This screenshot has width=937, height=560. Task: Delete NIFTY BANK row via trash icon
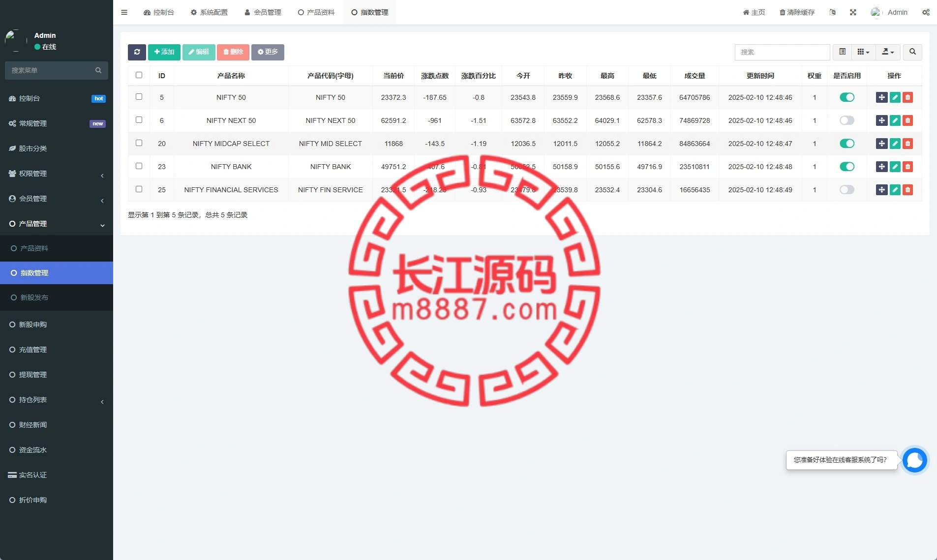[x=908, y=167]
